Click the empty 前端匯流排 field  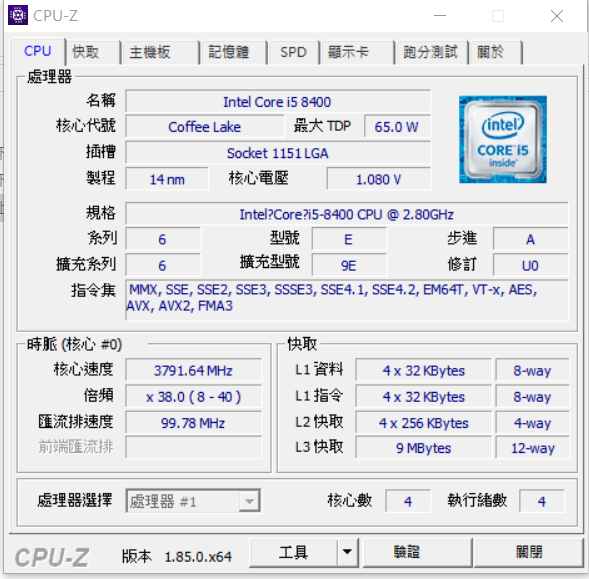pos(193,447)
